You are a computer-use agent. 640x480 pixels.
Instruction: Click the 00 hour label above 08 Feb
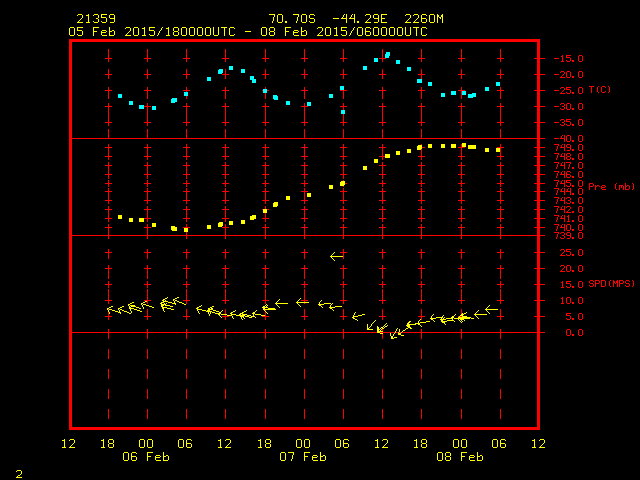point(460,444)
